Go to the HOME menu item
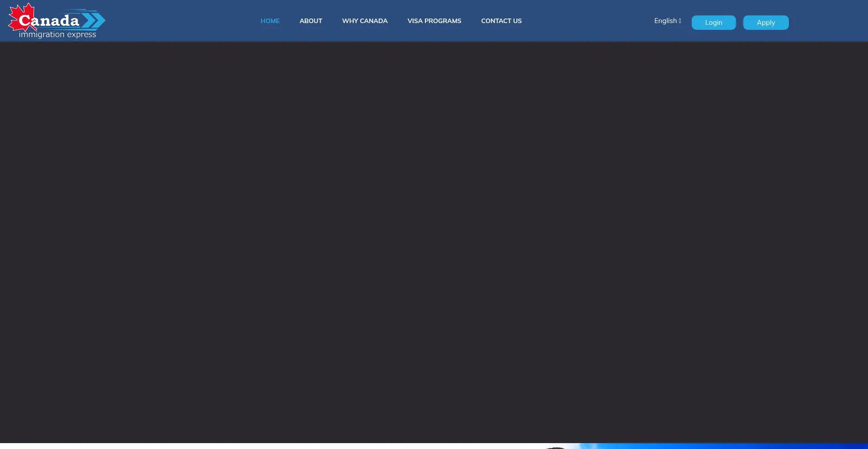 pyautogui.click(x=270, y=21)
